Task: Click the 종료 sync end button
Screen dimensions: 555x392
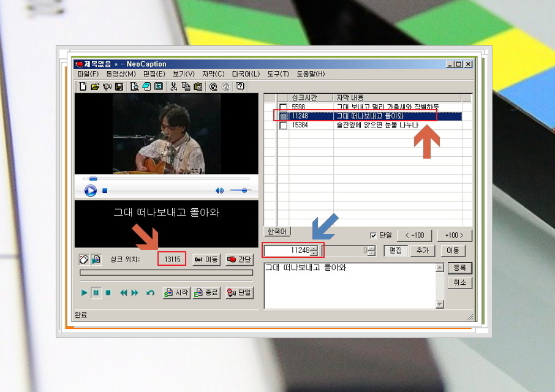Action: [206, 293]
